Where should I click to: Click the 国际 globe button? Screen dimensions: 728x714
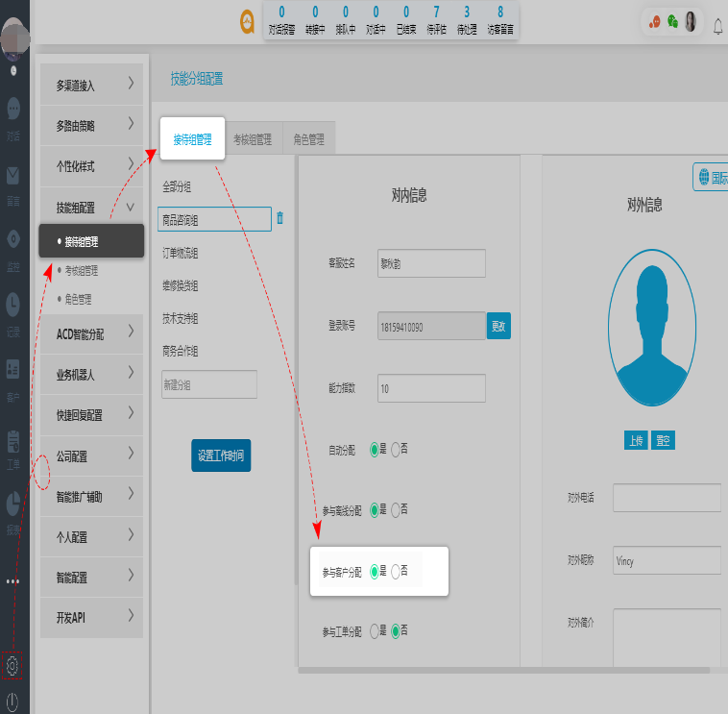pyautogui.click(x=711, y=177)
